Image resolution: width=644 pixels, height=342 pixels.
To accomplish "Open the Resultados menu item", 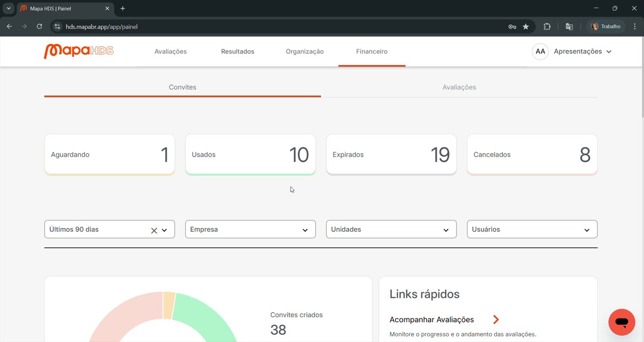I will coord(237,51).
